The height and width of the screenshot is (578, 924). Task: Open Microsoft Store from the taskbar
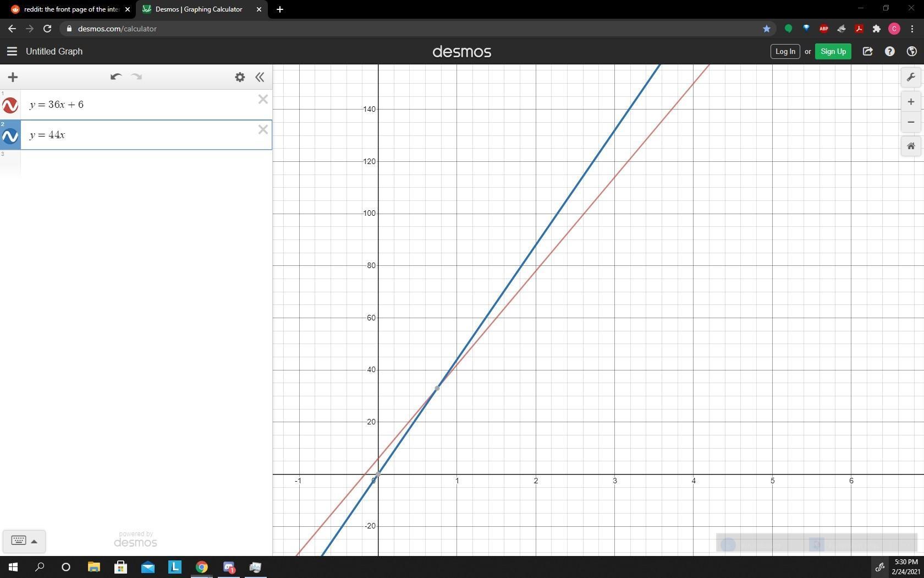click(120, 567)
